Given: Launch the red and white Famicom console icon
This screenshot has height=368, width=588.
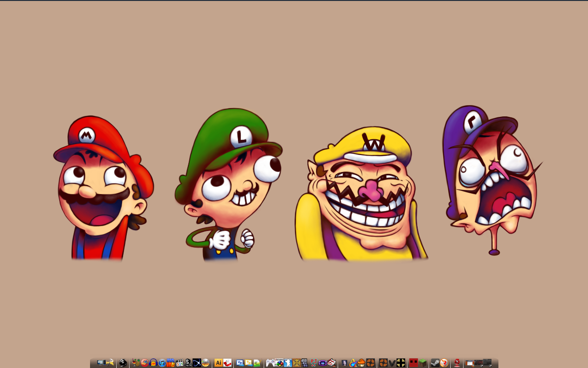Looking at the screenshot, I should (332, 362).
